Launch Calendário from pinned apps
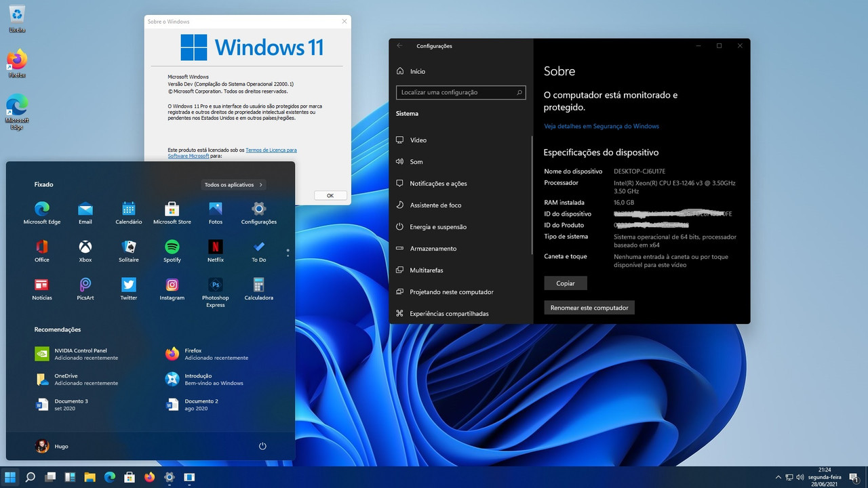The height and width of the screenshot is (488, 868). 129,213
